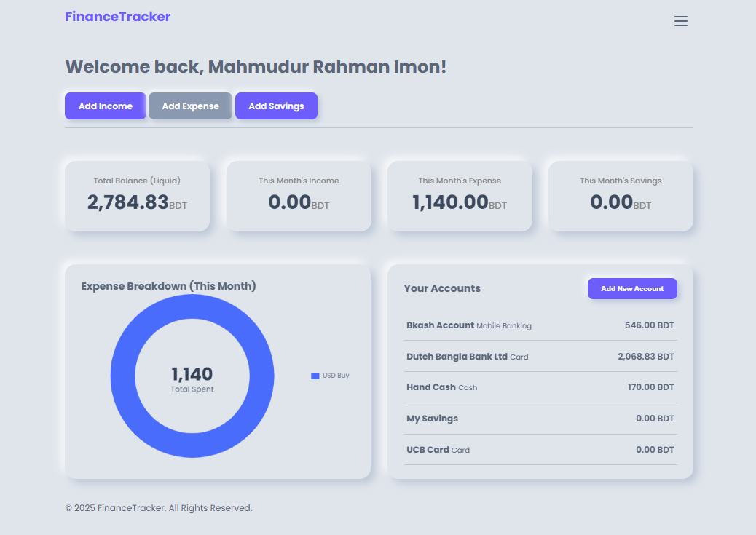Select the My Savings account
The width and height of the screenshot is (756, 535).
tap(540, 419)
